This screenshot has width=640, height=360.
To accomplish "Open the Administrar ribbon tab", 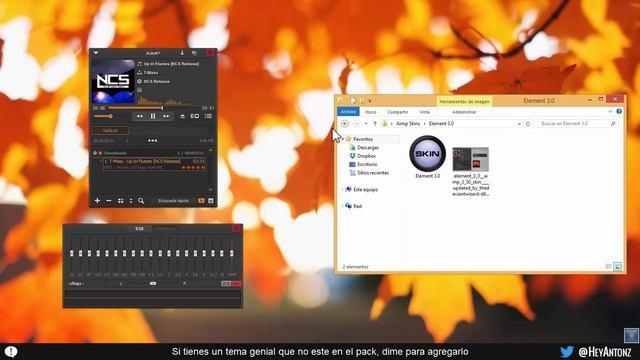I will pyautogui.click(x=464, y=112).
